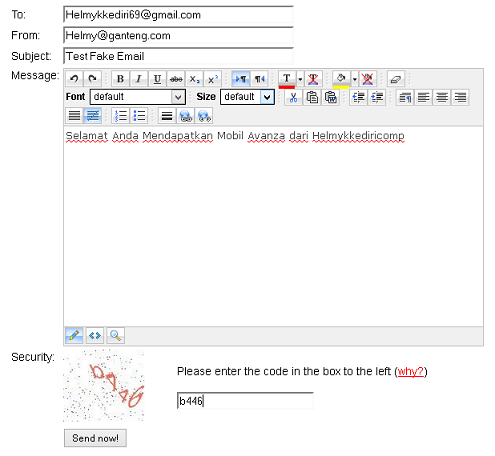Increase indent of the paragraph
495x456 pixels.
coord(377,97)
